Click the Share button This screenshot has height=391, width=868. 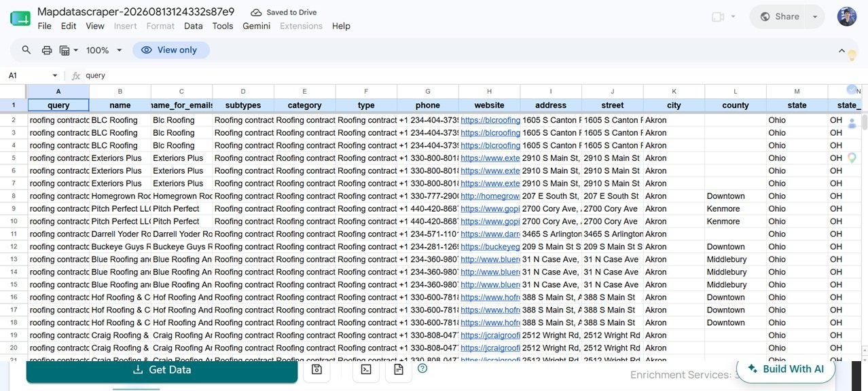779,17
